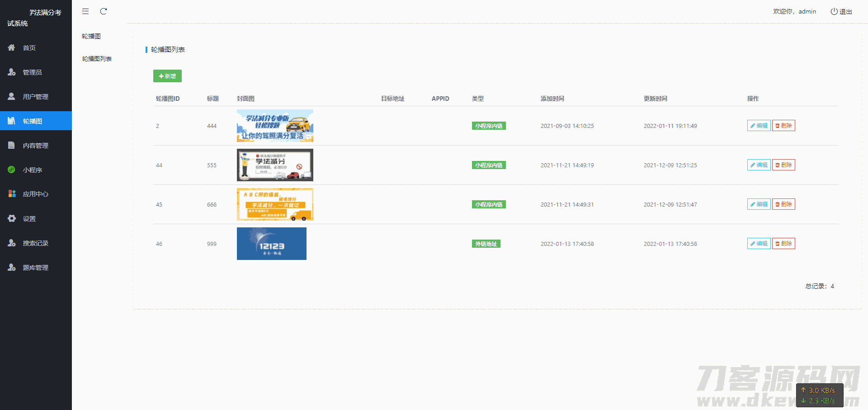Click the settings (设置) gear icon
868x410 pixels.
(12, 218)
